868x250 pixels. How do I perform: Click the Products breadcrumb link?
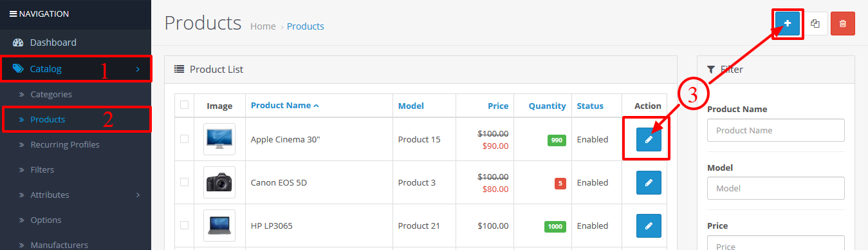click(306, 26)
